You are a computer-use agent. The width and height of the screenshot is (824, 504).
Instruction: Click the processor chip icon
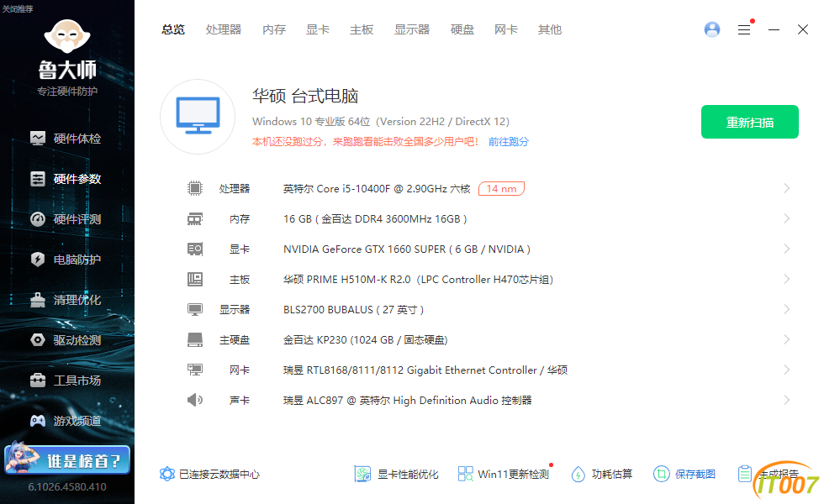click(x=195, y=188)
